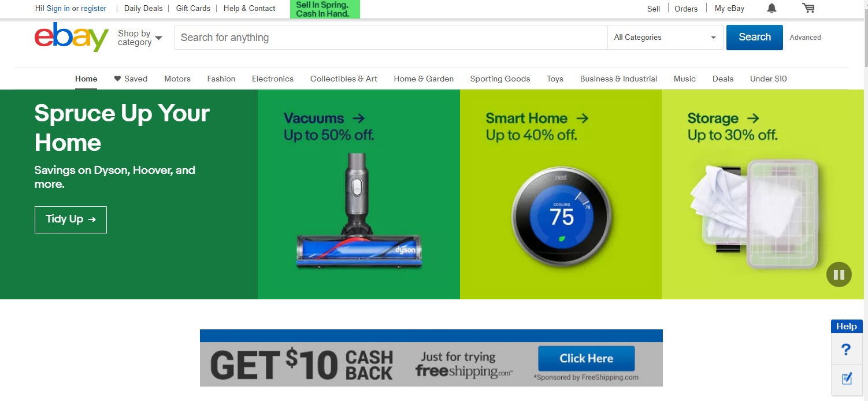The width and height of the screenshot is (868, 401).
Task: Open the shopping cart icon
Action: click(808, 8)
